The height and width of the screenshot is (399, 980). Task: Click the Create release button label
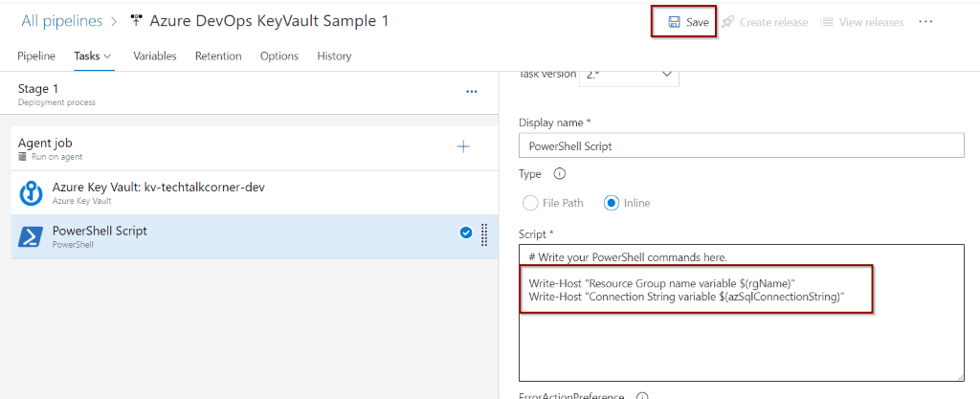(773, 22)
